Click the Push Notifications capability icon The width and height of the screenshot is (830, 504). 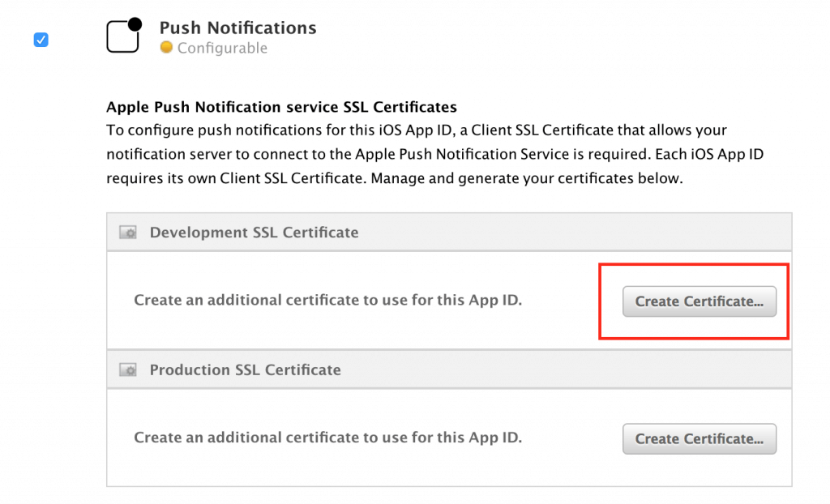coord(122,35)
